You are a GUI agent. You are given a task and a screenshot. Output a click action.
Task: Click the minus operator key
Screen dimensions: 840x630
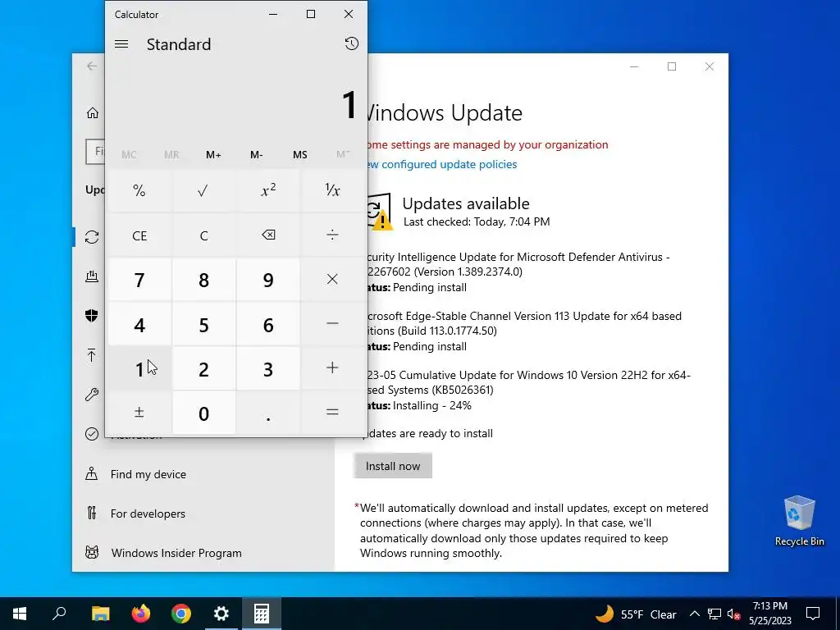[332, 323]
